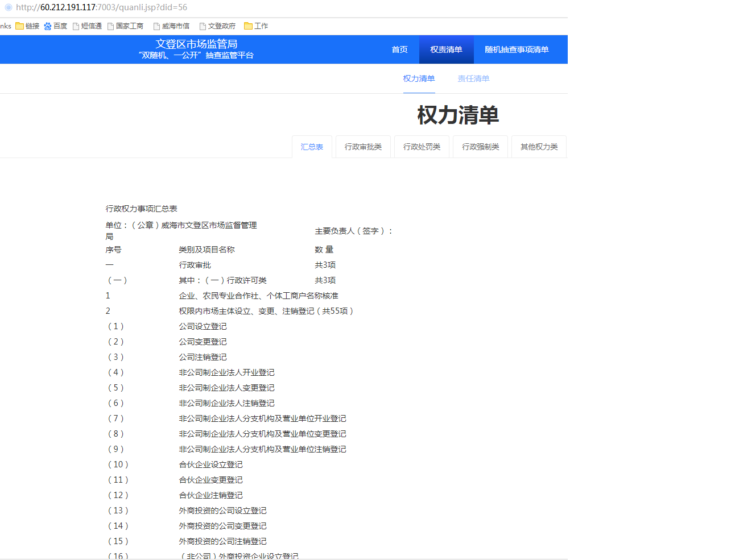735x560 pixels.
Task: Select the 行政审批类 tab
Action: [363, 147]
